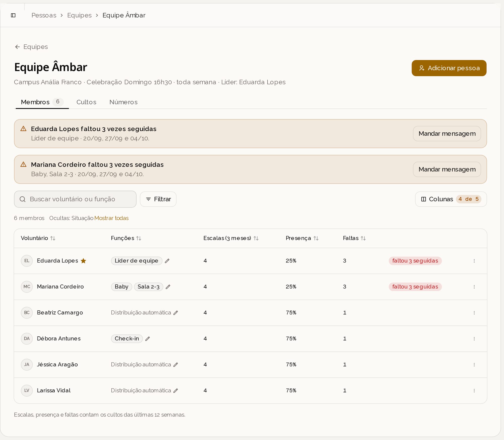This screenshot has height=440, width=504.
Task: Select the Beatriz Camargo name
Action: [x=60, y=313]
